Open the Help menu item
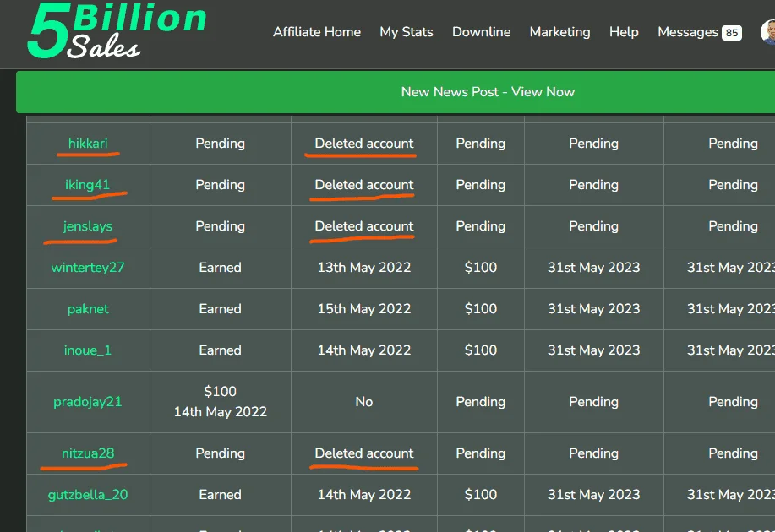Image resolution: width=775 pixels, height=532 pixels. pyautogui.click(x=624, y=32)
